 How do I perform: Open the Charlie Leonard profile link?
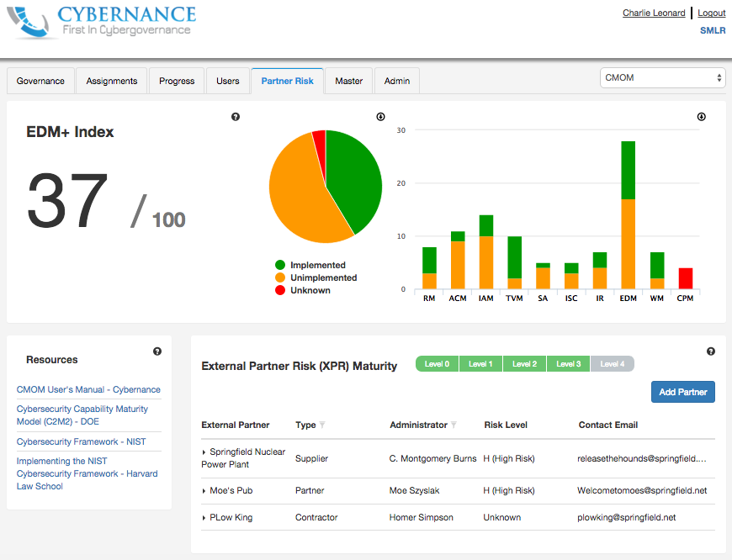[x=654, y=13]
